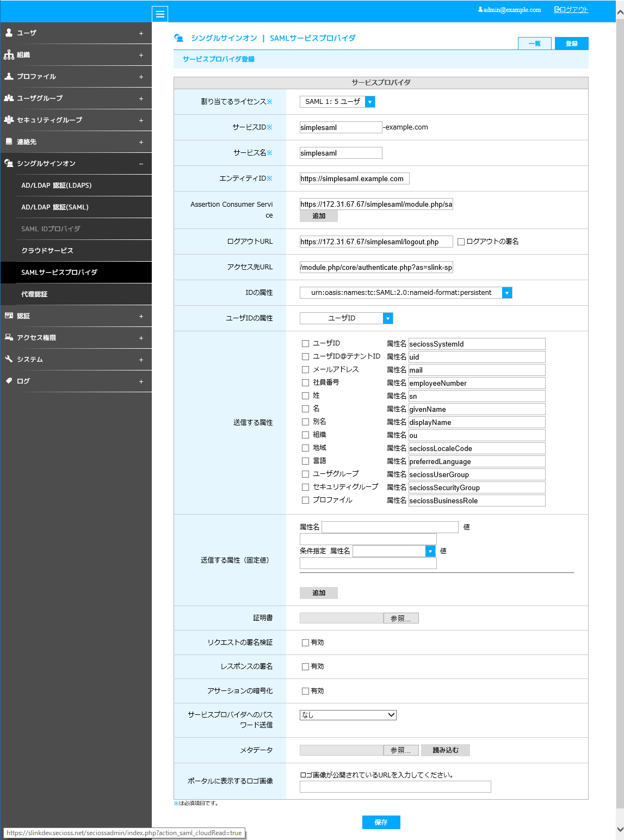Select SAMLサービスプロバイダ menu item
624x840 pixels.
(76, 273)
